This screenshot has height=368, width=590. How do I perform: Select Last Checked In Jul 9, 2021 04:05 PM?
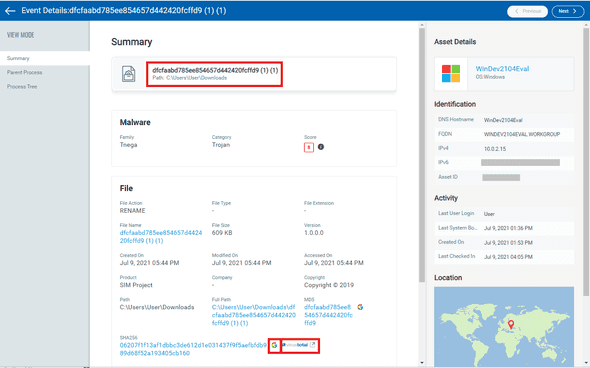tap(508, 257)
